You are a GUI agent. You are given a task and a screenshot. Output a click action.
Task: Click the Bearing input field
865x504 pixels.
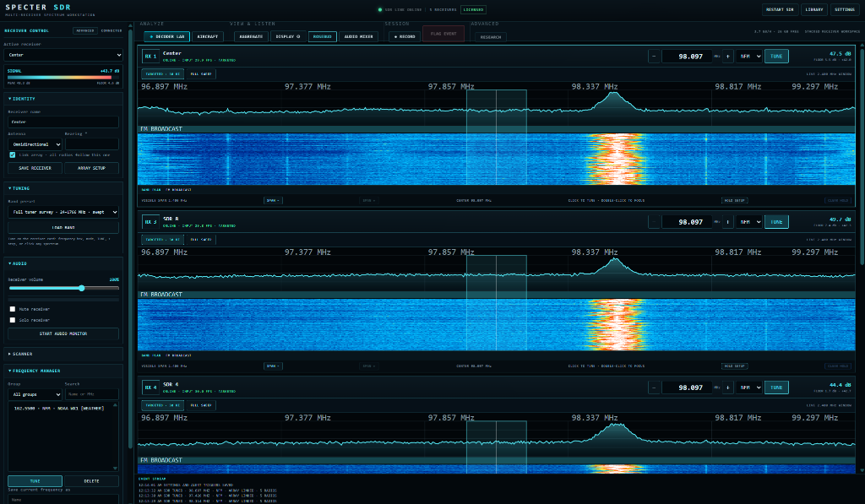coord(91,144)
